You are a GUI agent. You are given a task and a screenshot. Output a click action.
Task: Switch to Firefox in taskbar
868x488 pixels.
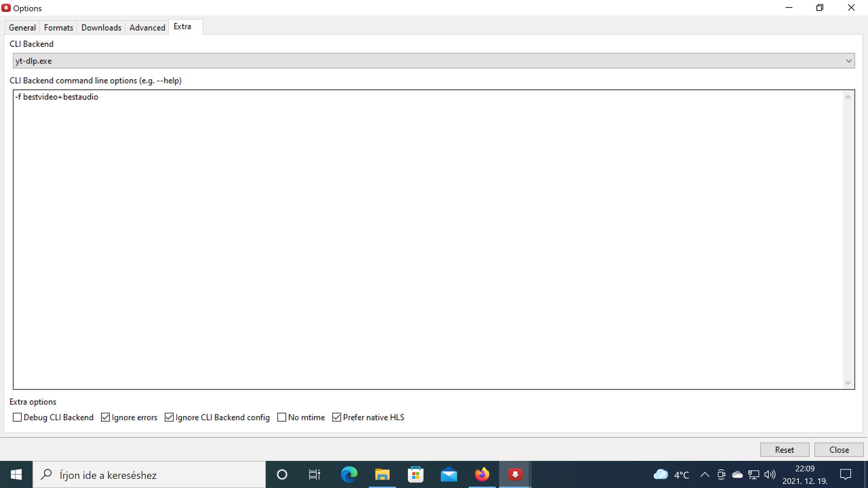(x=482, y=475)
